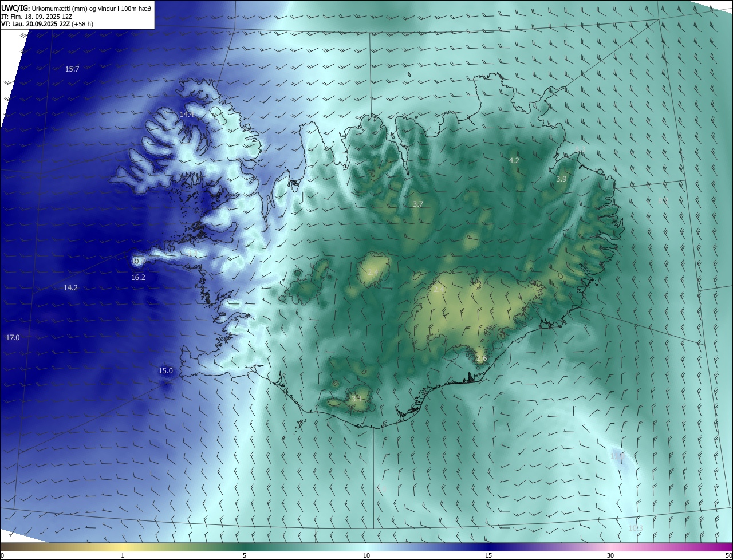Click the dark blue colorbar segment above 15
The image size is (733, 560).
pos(488,547)
